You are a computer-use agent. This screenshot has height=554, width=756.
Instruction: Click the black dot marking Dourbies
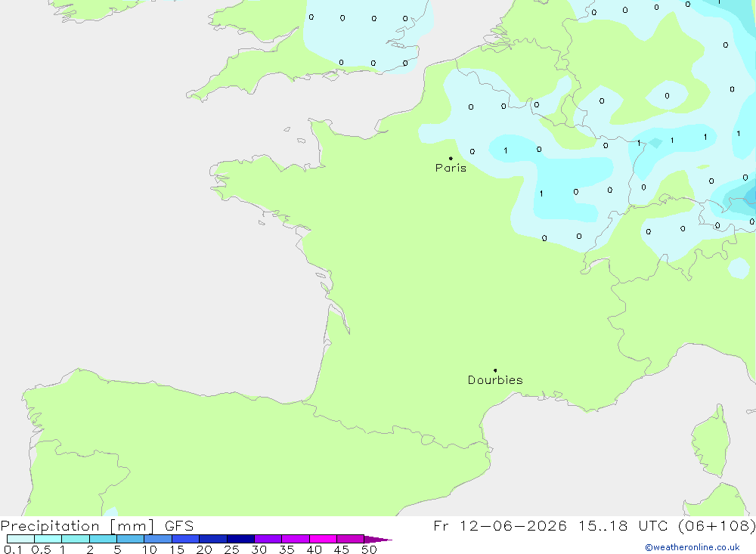point(495,370)
